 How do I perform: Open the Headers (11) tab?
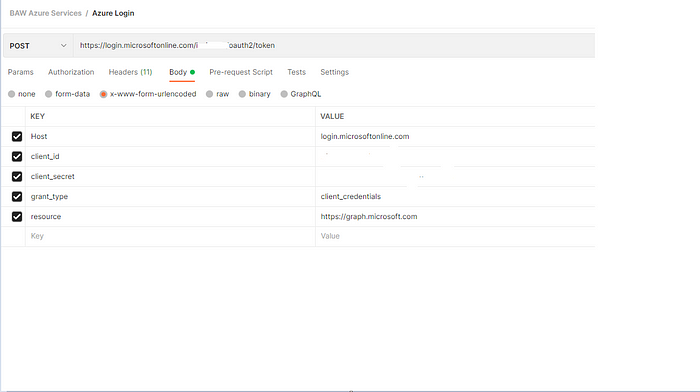(130, 72)
